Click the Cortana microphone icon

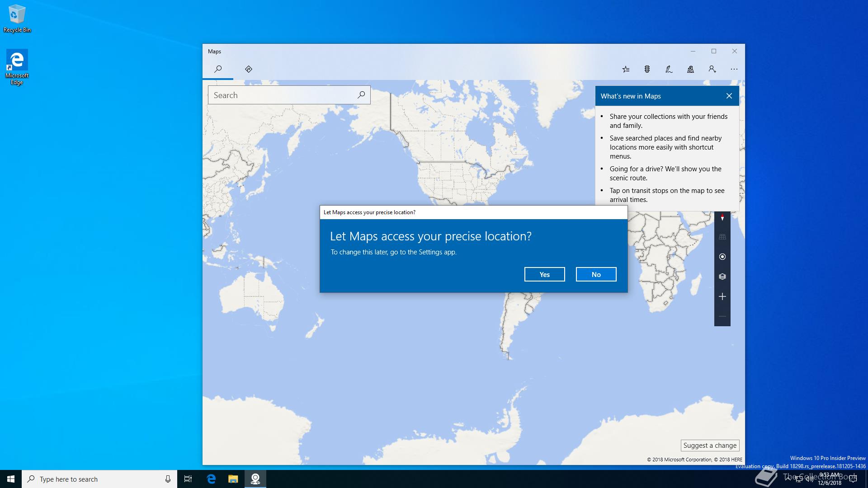click(168, 479)
